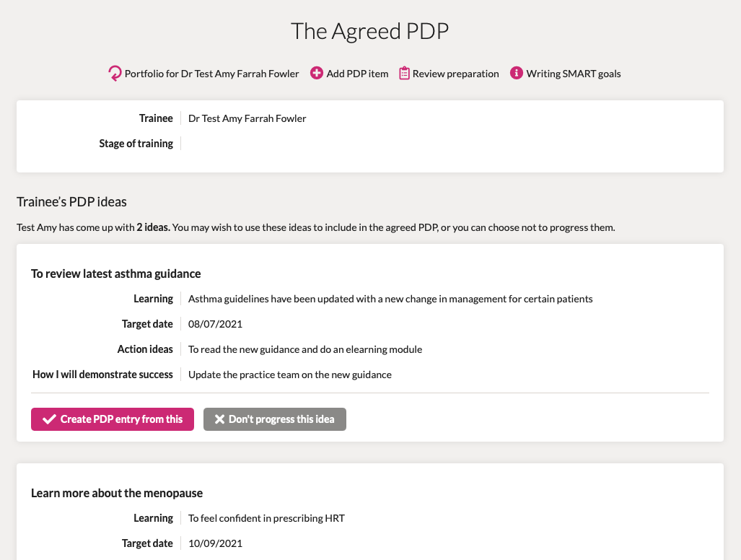The image size is (741, 560).
Task: Click the Learn more about the menopause title
Action: coord(117,493)
